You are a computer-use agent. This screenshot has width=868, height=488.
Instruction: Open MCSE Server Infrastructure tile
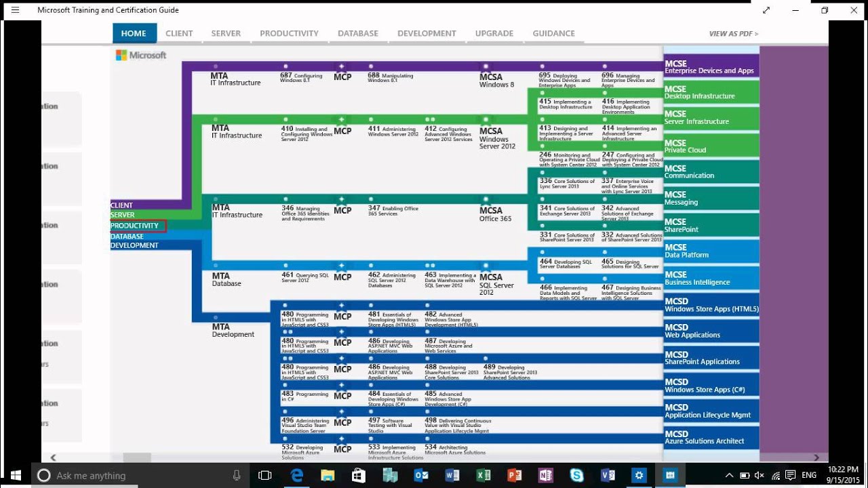tap(711, 118)
